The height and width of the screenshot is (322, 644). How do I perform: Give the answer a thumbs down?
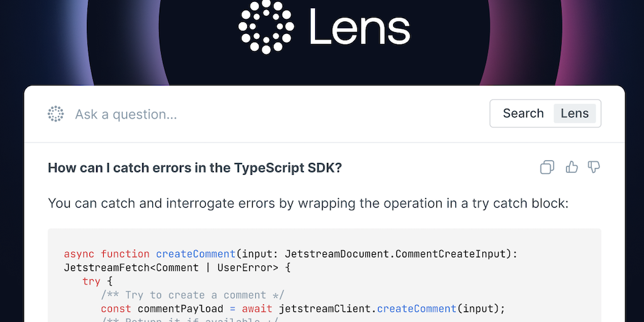click(x=594, y=167)
